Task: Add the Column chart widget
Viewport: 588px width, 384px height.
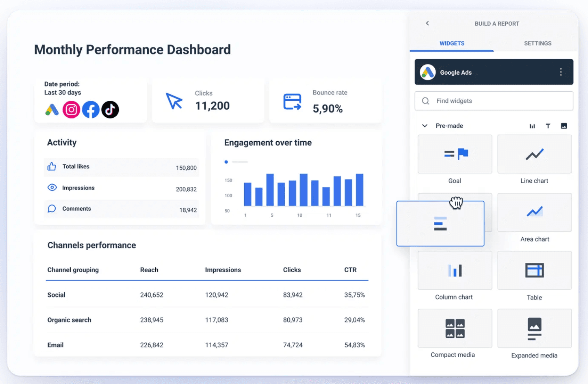Action: tap(455, 270)
